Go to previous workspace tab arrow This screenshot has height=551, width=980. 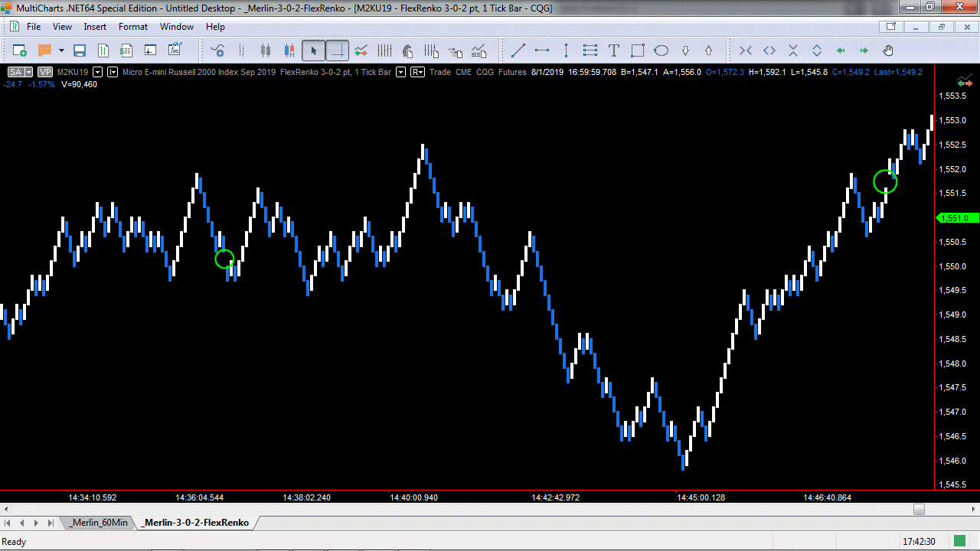click(x=23, y=523)
